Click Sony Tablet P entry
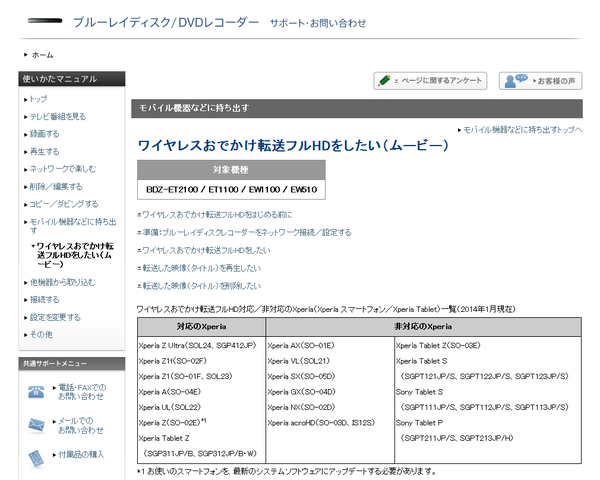The image size is (600, 480). [419, 423]
